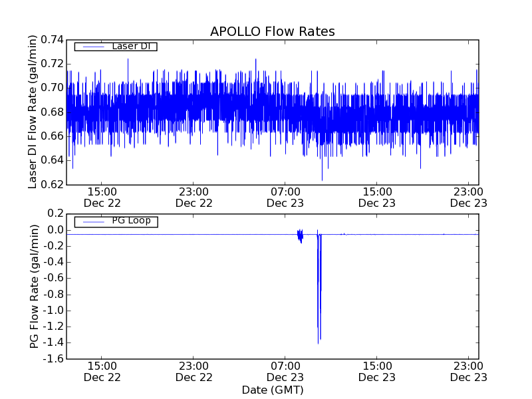Image resolution: width=532 pixels, height=399 pixels.
Task: Click the 0.70 tick on the Laser DI axis
Action: tap(53, 88)
